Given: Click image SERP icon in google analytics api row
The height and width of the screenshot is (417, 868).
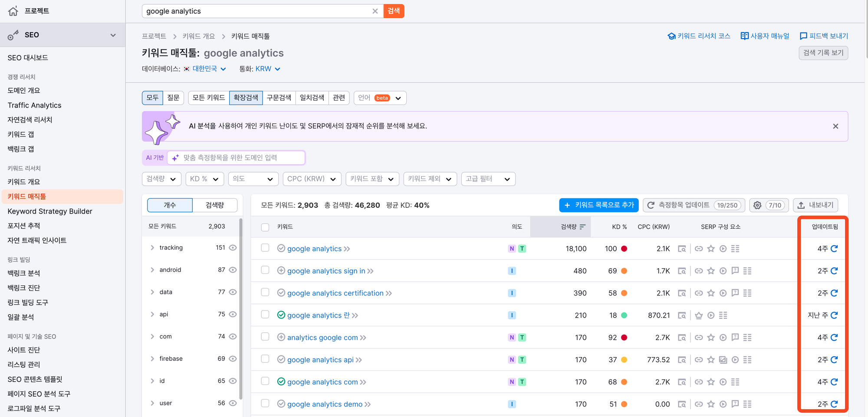Looking at the screenshot, I should pos(723,360).
